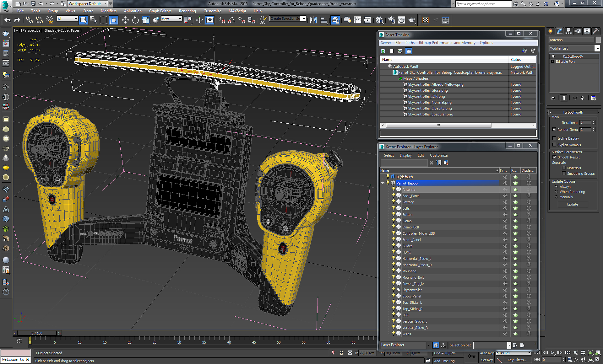Enable Isoline Display checkbox
603x364 pixels.
[554, 138]
